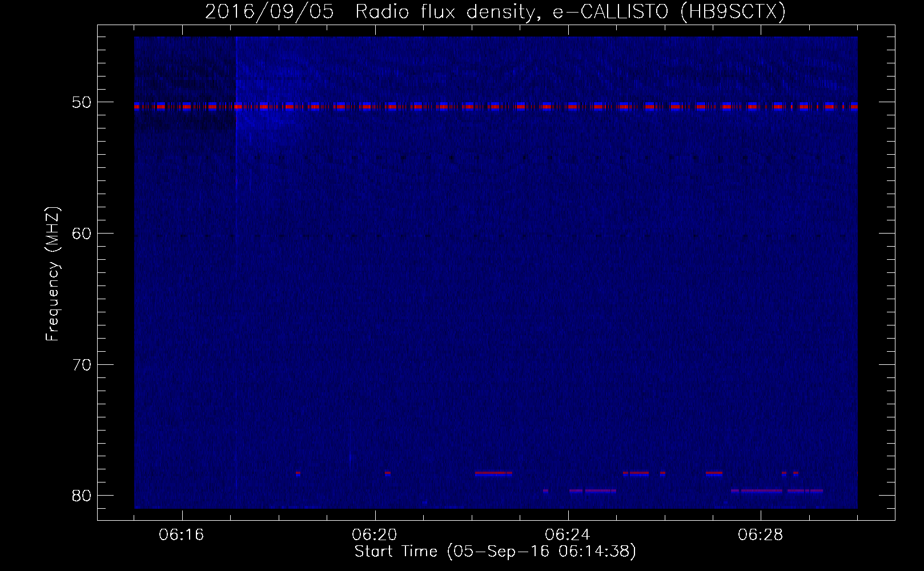Click the '06:20' time tick label
Viewport: 924px width, 571px height.
click(x=375, y=535)
